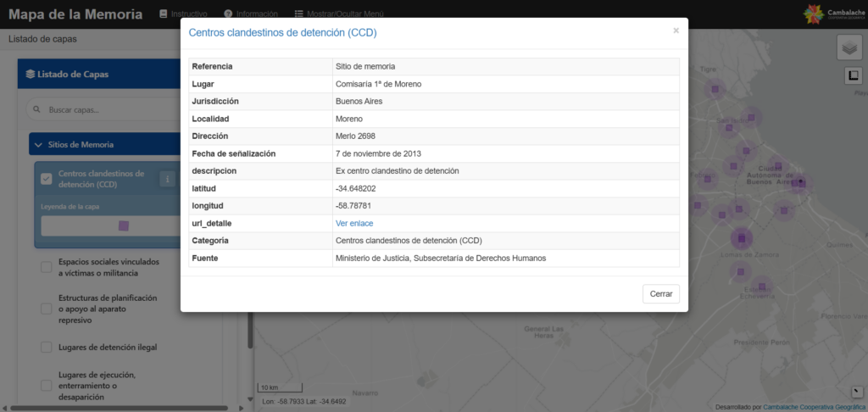Uncheck Centros clandestinos de detención layer

coord(47,178)
